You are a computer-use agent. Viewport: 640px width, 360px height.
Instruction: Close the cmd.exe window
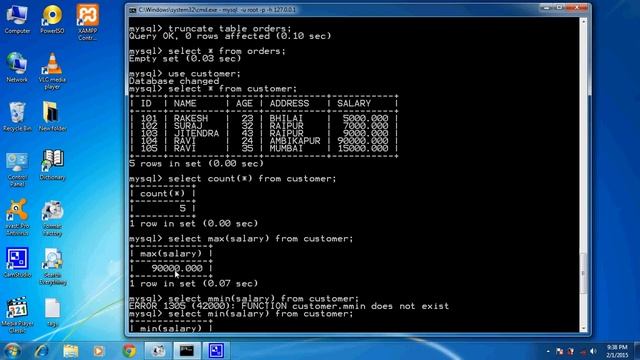pos(578,8)
